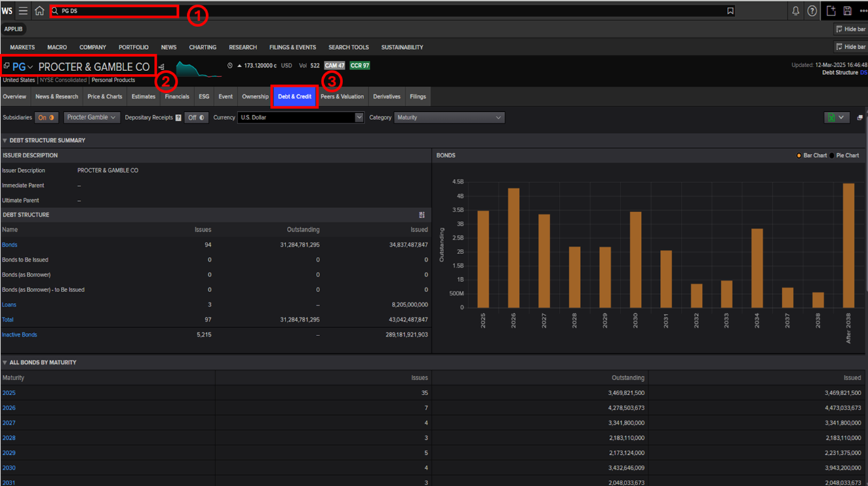The image size is (868, 486).
Task: Open the hamburger menu next to WS logo
Action: pos(23,11)
